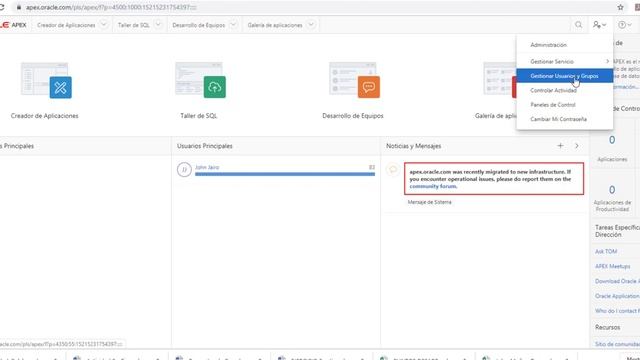Click the padlock icon in address bar

(x=19, y=7)
